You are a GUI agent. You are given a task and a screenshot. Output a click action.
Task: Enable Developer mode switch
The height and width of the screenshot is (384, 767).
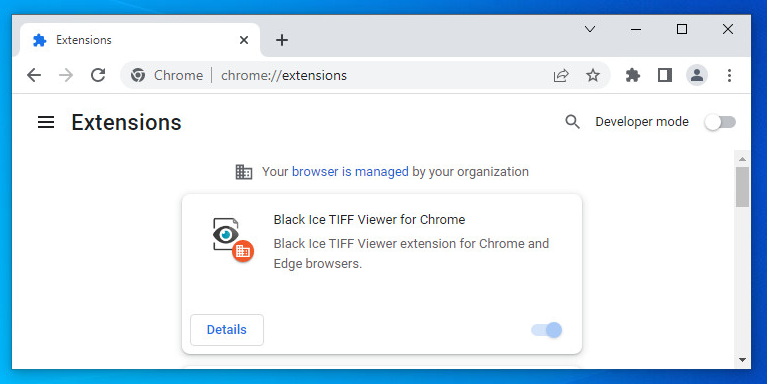click(x=721, y=122)
